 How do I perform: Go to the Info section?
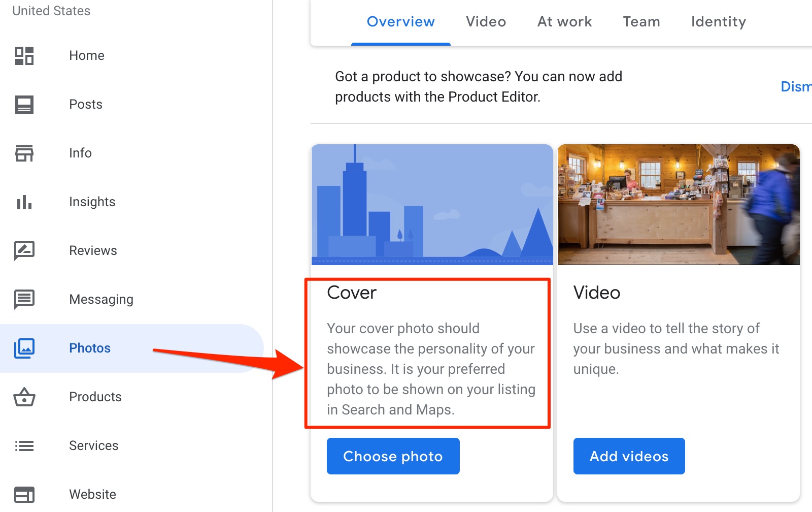(80, 153)
